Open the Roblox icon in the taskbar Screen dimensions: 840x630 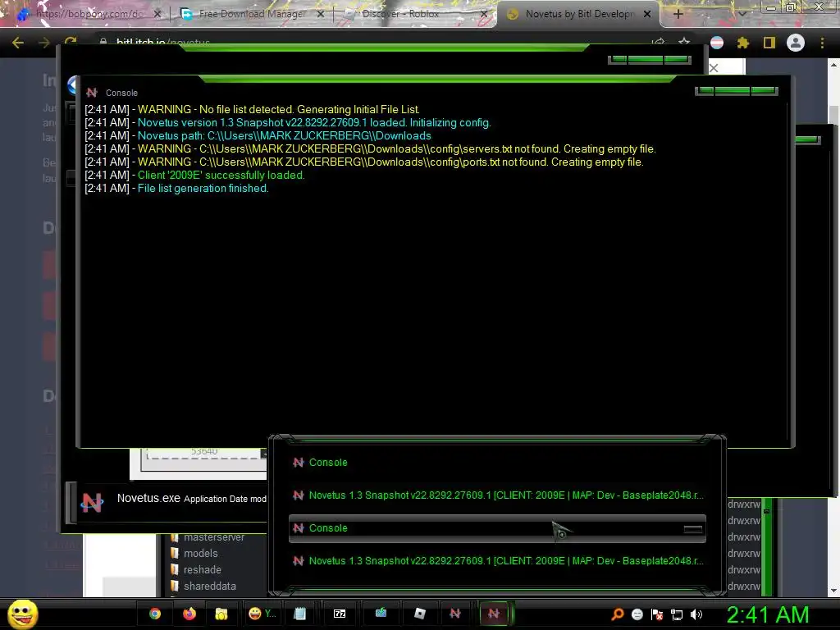point(420,614)
